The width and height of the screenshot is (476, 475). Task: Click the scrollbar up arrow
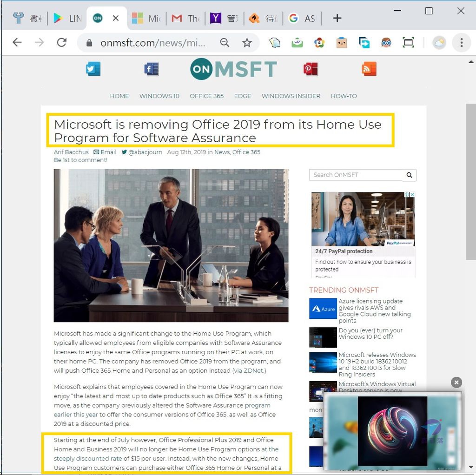pos(471,62)
